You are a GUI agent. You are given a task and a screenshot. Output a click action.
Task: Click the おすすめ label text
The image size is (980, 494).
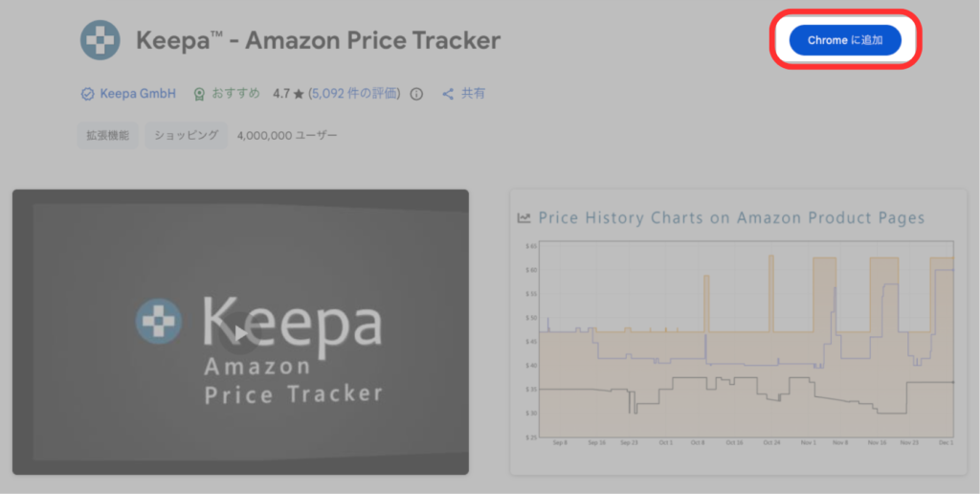235,94
